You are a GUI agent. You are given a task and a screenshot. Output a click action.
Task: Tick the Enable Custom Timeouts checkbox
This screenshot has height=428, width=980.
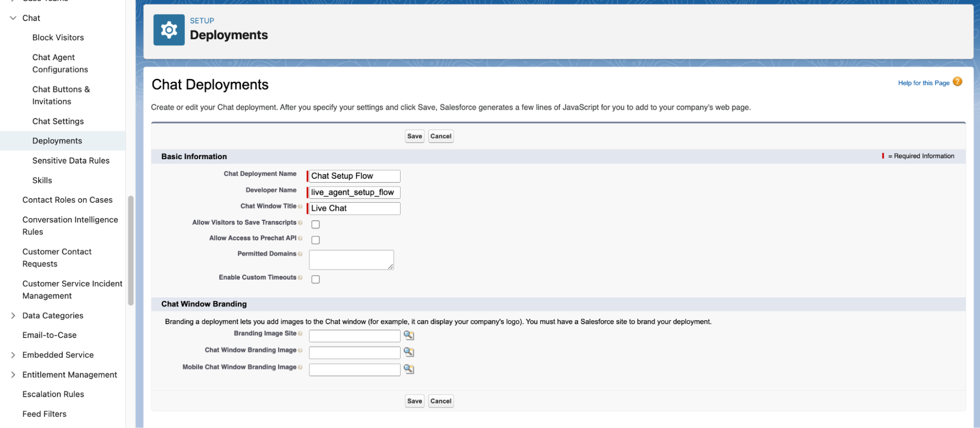pyautogui.click(x=316, y=279)
